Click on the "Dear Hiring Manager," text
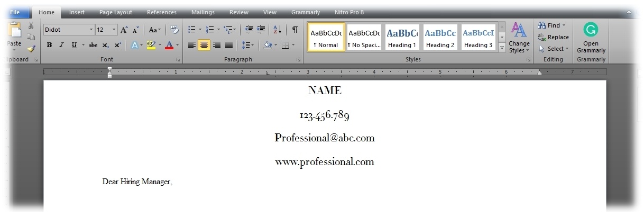 pos(137,182)
